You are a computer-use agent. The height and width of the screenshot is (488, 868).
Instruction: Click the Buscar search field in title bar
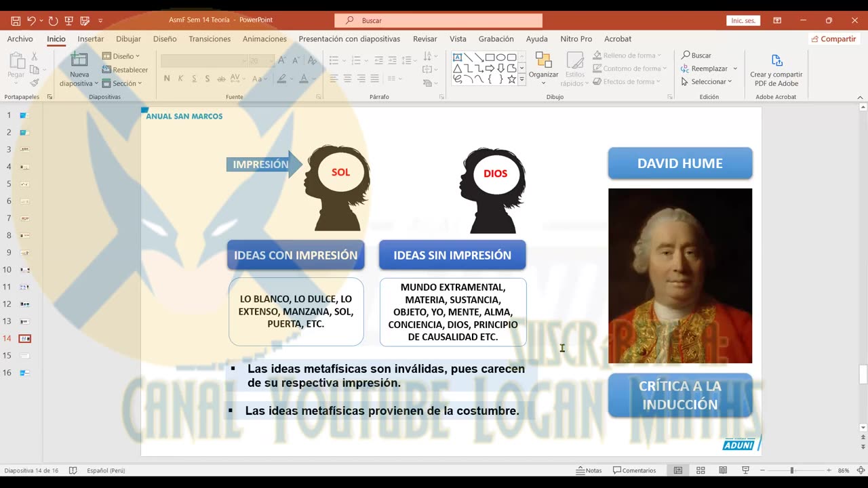[x=438, y=21]
